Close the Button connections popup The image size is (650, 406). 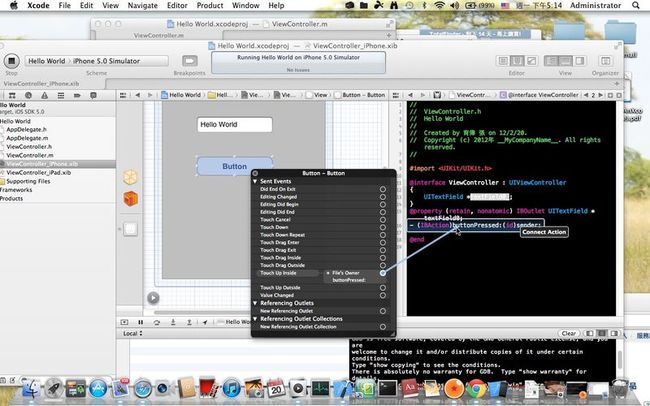tap(255, 173)
